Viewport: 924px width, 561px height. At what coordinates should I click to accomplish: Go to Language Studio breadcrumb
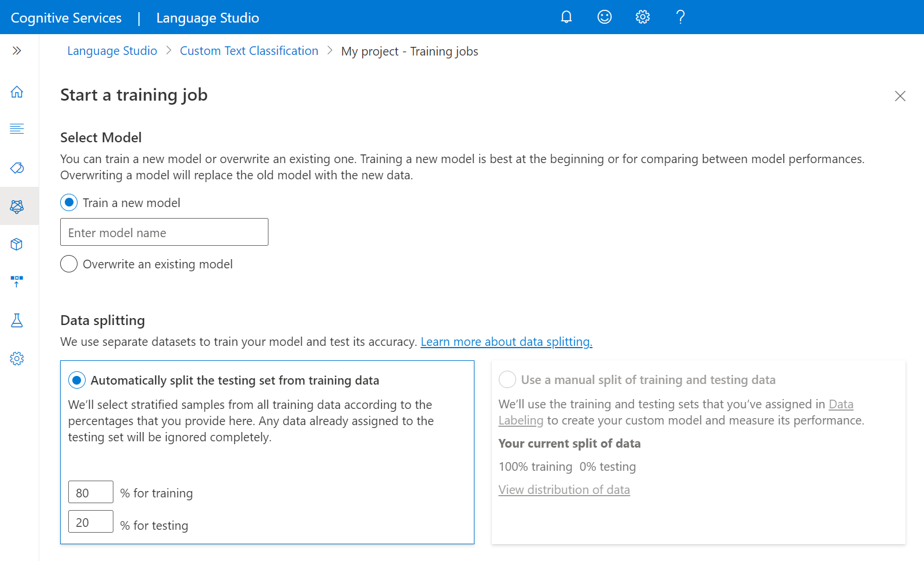point(112,51)
